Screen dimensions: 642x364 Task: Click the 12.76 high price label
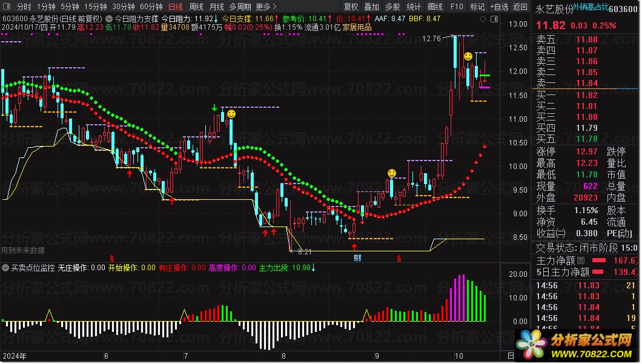pyautogui.click(x=431, y=39)
